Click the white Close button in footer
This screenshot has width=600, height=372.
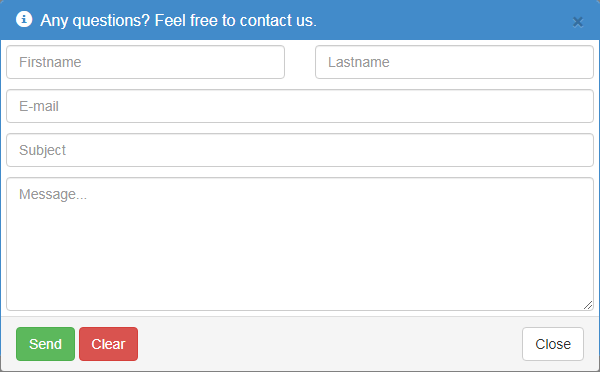pyautogui.click(x=553, y=344)
